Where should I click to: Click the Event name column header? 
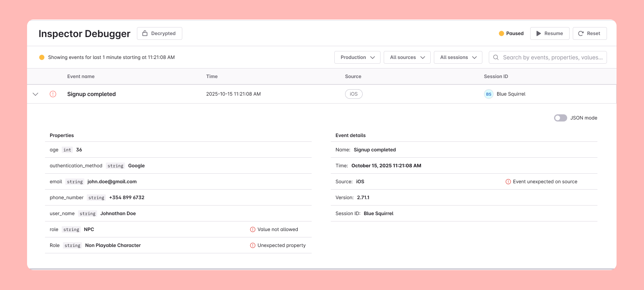click(x=81, y=76)
